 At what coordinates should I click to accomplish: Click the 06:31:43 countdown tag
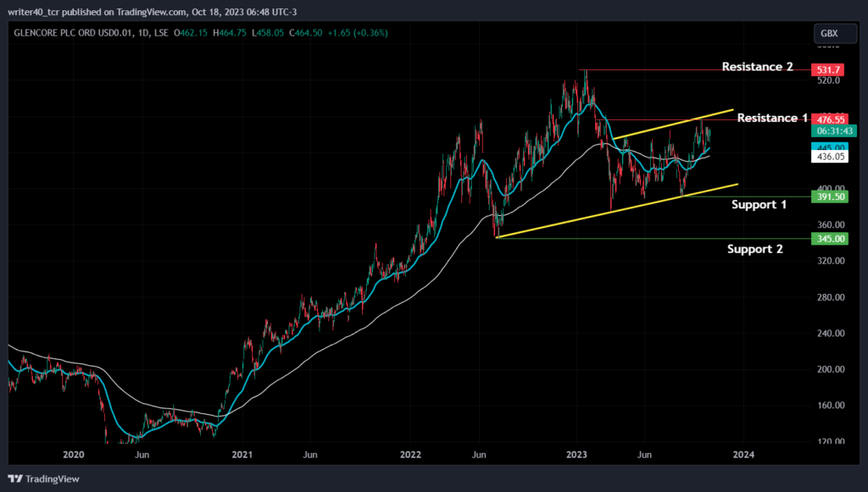click(x=834, y=131)
